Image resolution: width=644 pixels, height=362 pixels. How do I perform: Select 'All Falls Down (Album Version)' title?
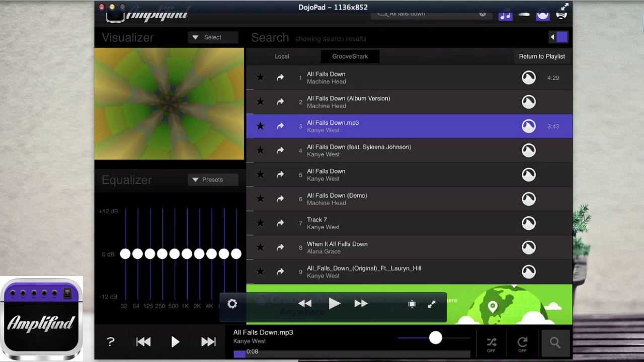coord(348,99)
